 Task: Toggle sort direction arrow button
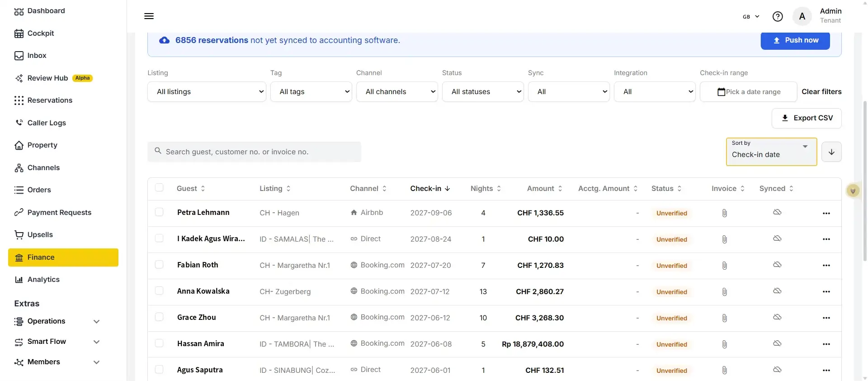[x=831, y=152]
